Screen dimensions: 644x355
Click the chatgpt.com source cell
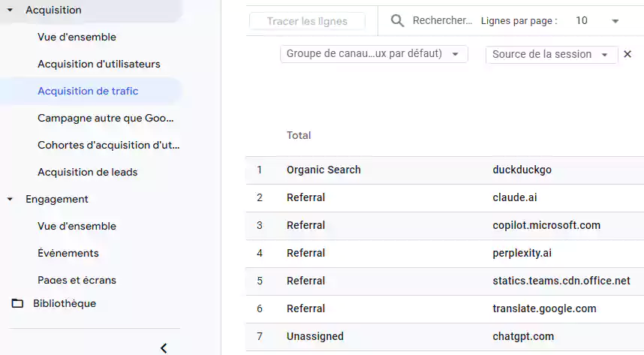tap(523, 336)
